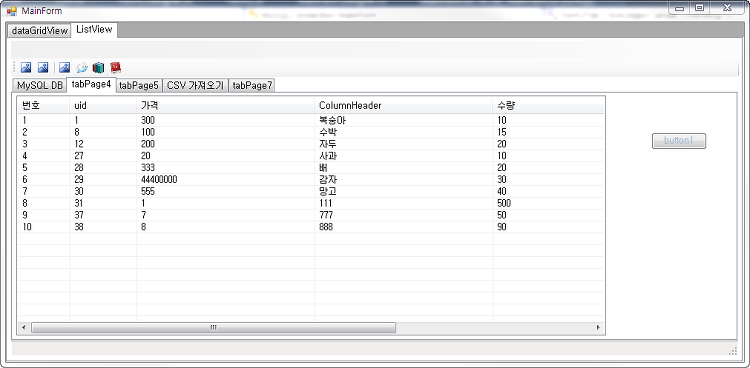750x368 pixels.
Task: Click the price value 200
Action: point(148,144)
